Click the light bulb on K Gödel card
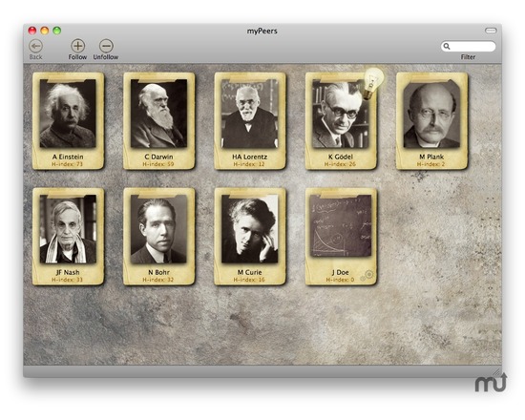The image size is (525, 420). (x=373, y=83)
